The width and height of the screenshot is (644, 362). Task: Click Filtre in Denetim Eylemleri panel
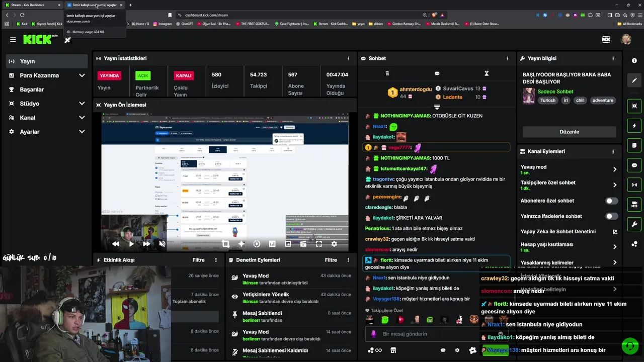pyautogui.click(x=331, y=260)
